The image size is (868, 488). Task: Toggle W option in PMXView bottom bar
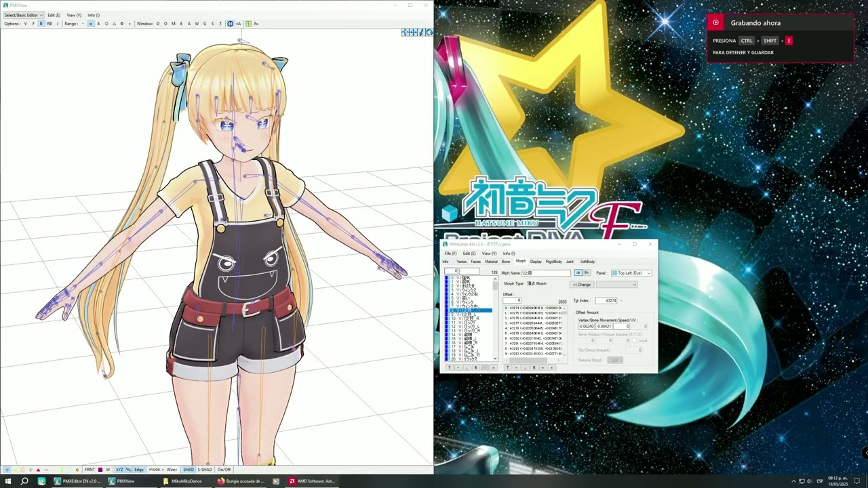108,470
